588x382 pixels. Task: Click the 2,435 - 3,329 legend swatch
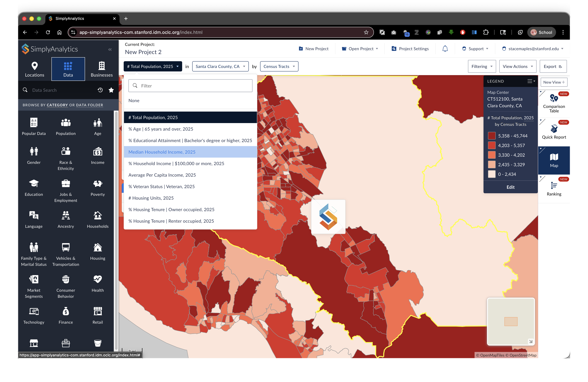(x=492, y=165)
